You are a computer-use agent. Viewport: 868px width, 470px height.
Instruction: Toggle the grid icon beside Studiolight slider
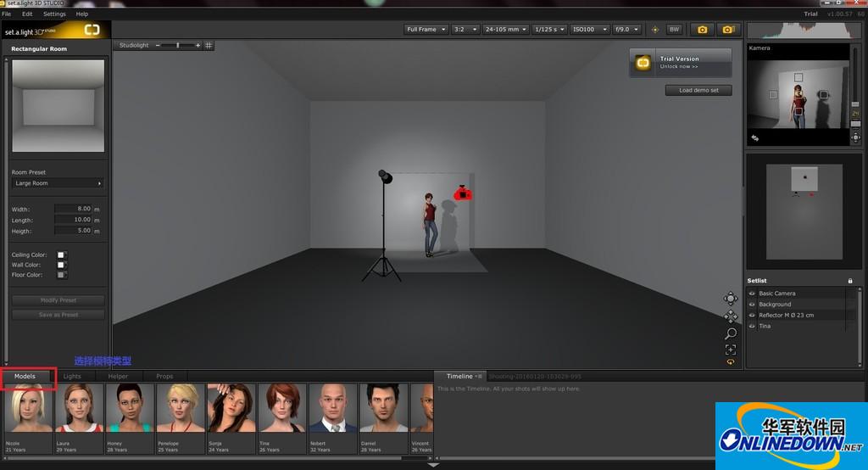coord(209,46)
